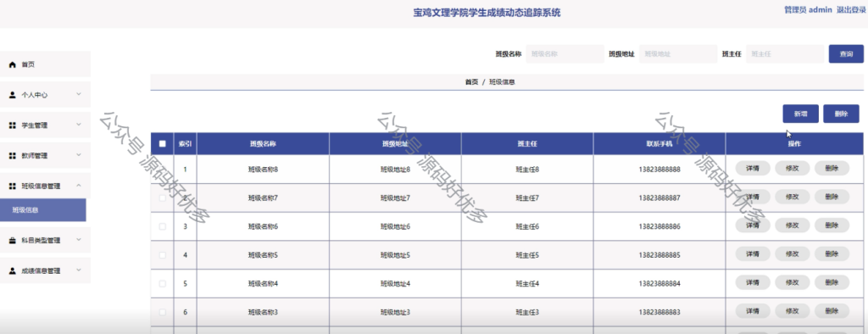Expand the 成绩信息管理 chevron
868x334 pixels.
(79, 270)
